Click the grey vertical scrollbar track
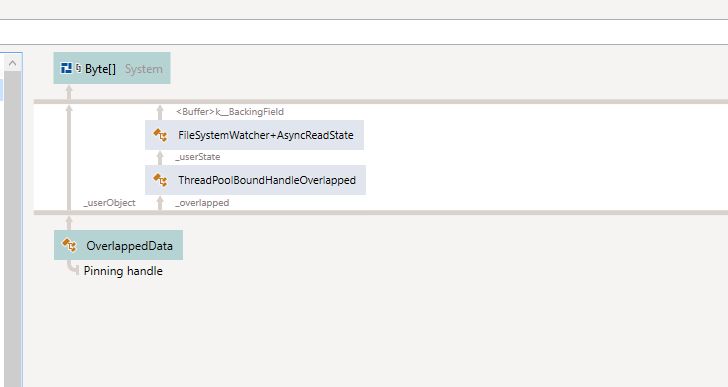728x387 pixels. (13, 229)
